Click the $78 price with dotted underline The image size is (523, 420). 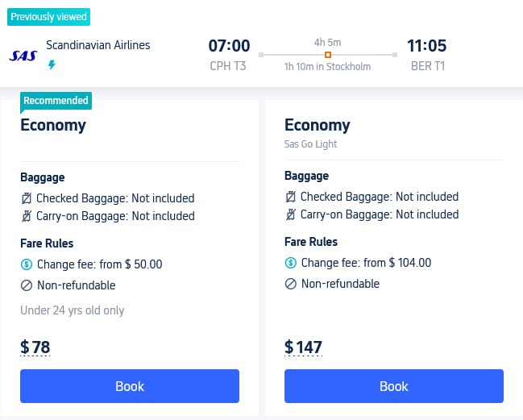click(x=35, y=347)
